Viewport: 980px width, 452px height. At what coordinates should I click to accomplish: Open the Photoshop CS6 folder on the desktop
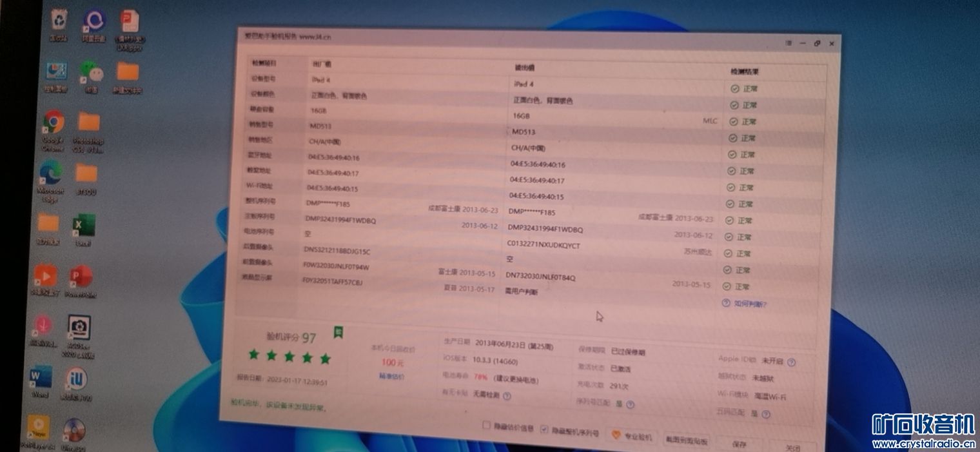pyautogui.click(x=89, y=132)
